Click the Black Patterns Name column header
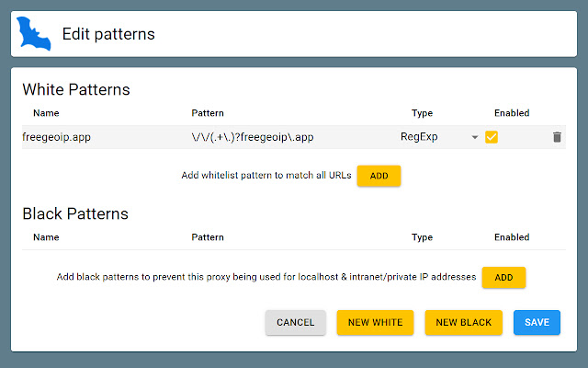This screenshot has width=588, height=368. 46,236
